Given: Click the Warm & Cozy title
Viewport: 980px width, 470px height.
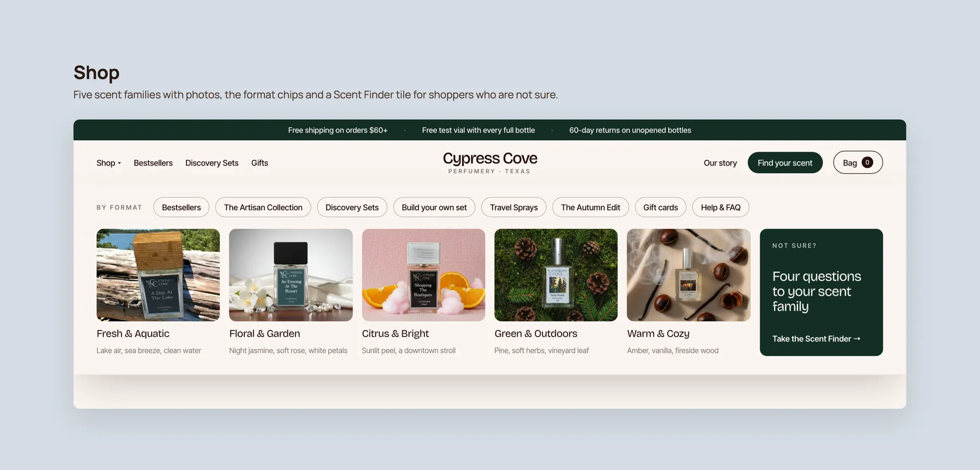Looking at the screenshot, I should pos(658,334).
